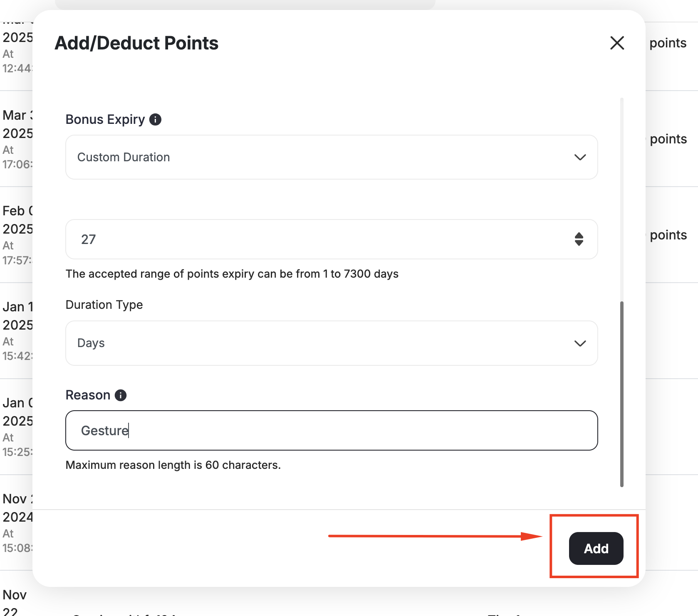Image resolution: width=698 pixels, height=616 pixels.
Task: Open the Reason info tooltip
Action: [x=121, y=395]
